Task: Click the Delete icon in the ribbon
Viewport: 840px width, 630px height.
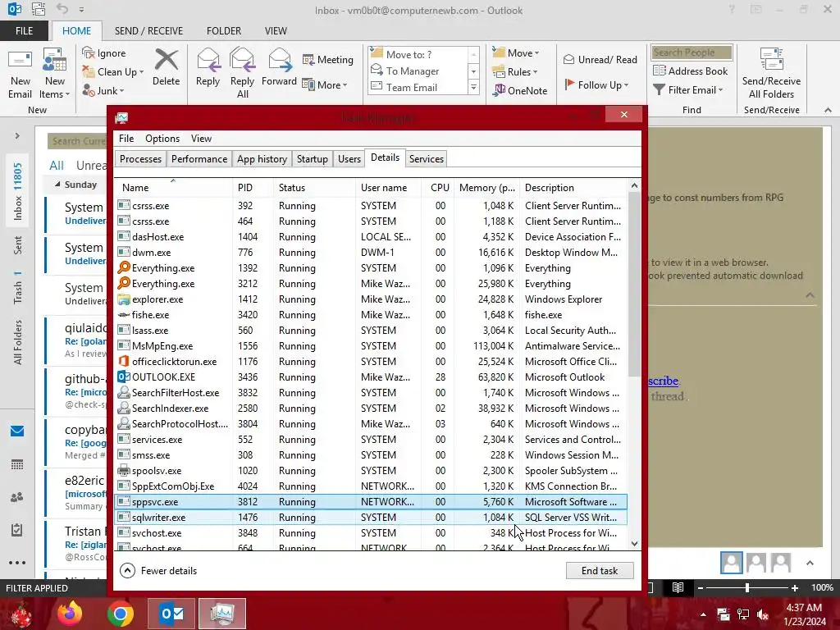Action: pyautogui.click(x=166, y=67)
